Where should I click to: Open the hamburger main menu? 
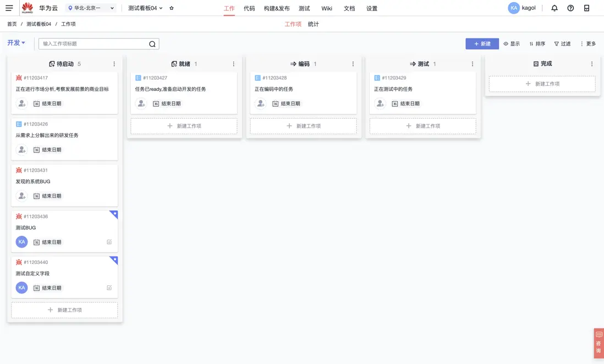9,8
